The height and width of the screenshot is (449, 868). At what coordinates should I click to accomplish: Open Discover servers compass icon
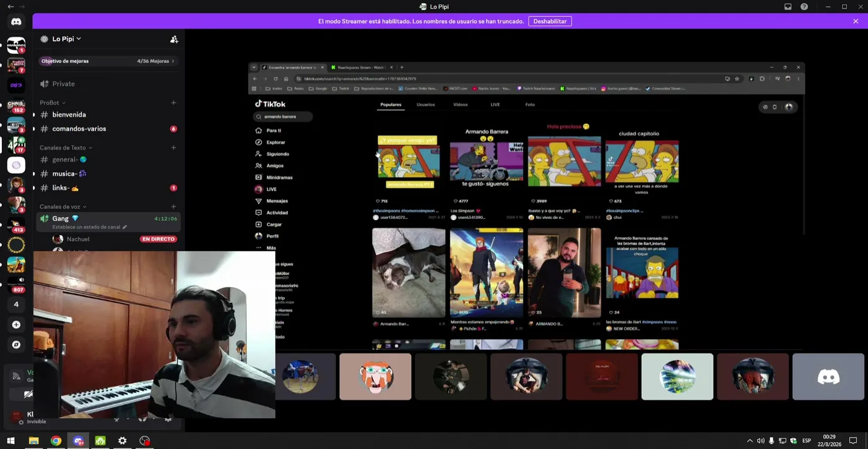click(16, 344)
